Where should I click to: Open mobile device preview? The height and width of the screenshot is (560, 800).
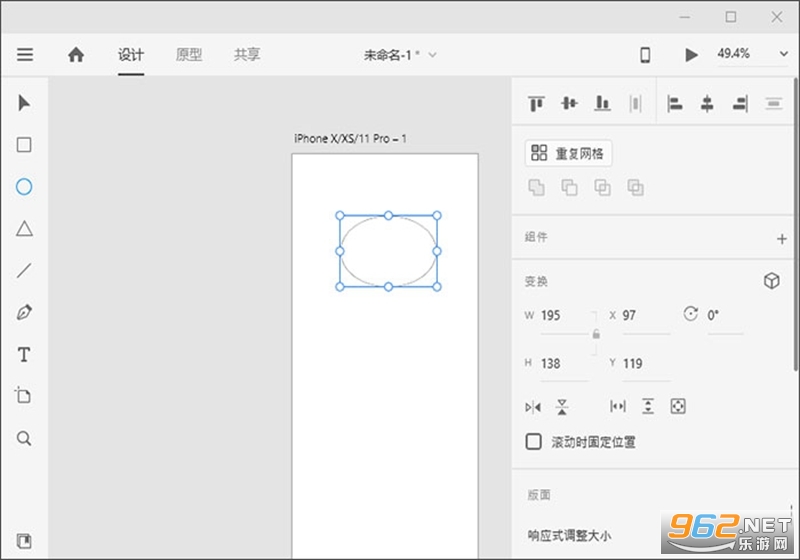645,55
